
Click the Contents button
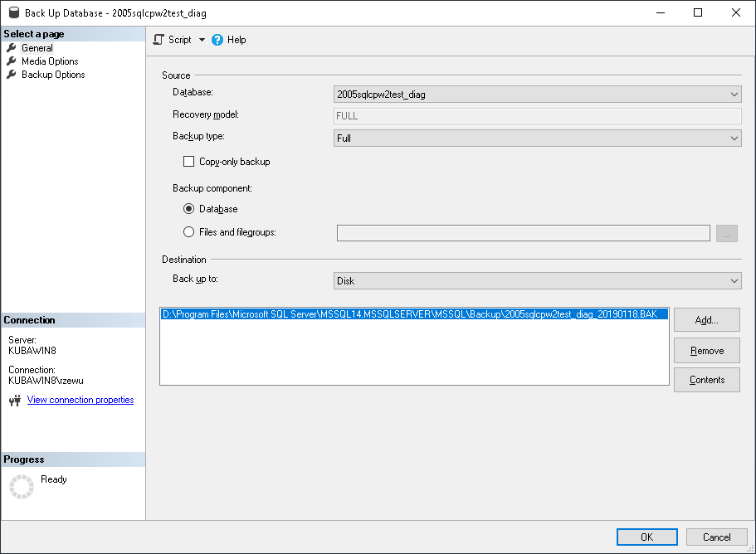(707, 380)
